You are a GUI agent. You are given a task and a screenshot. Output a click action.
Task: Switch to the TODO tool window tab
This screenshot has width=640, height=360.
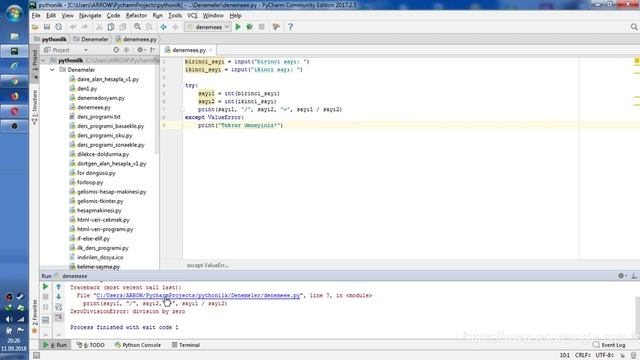[91, 345]
